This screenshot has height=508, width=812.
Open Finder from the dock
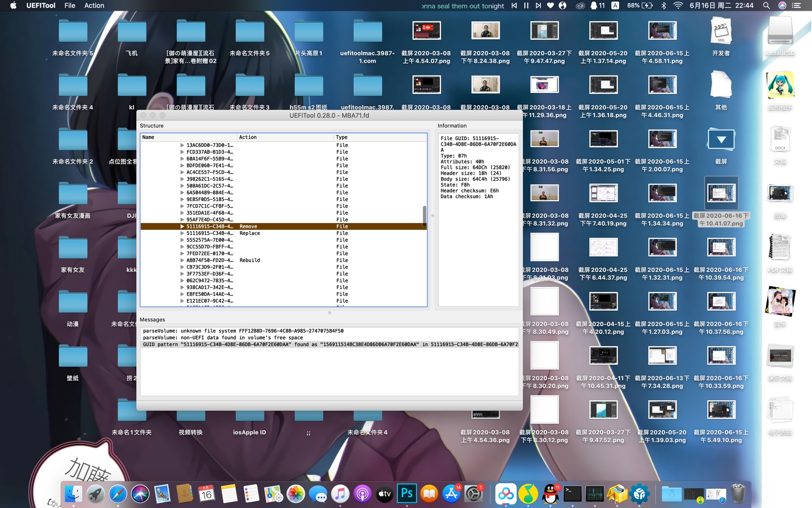coord(73,494)
